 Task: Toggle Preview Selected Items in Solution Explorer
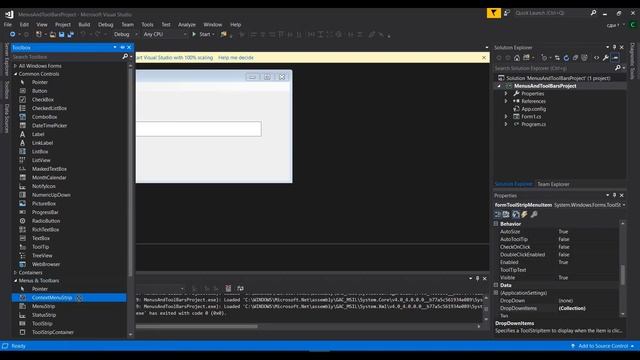pyautogui.click(x=615, y=58)
